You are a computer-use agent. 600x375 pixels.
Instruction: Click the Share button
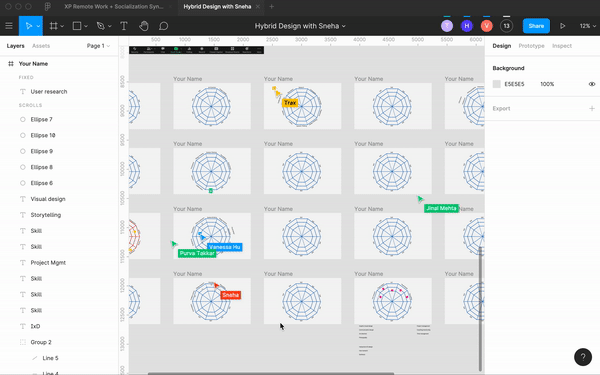536,26
